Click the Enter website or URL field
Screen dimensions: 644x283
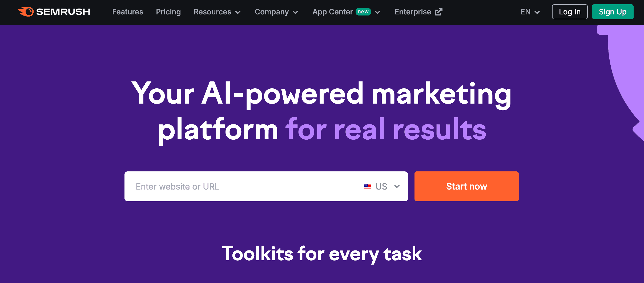[240, 186]
